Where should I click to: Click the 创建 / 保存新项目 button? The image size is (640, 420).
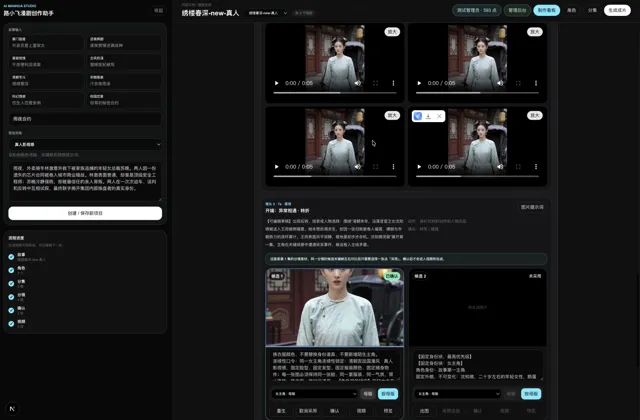point(85,213)
